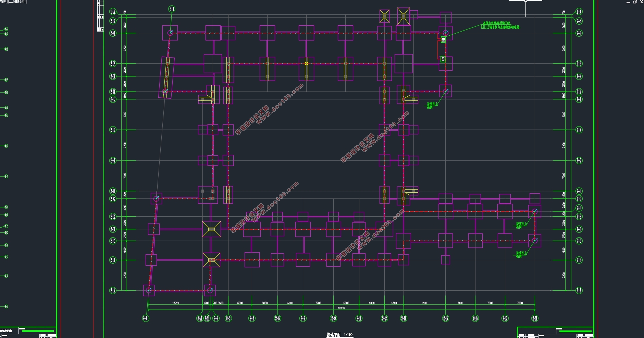Select the overall 90929 dimension text
Image resolution: width=644 pixels, height=338 pixels.
click(x=342, y=308)
